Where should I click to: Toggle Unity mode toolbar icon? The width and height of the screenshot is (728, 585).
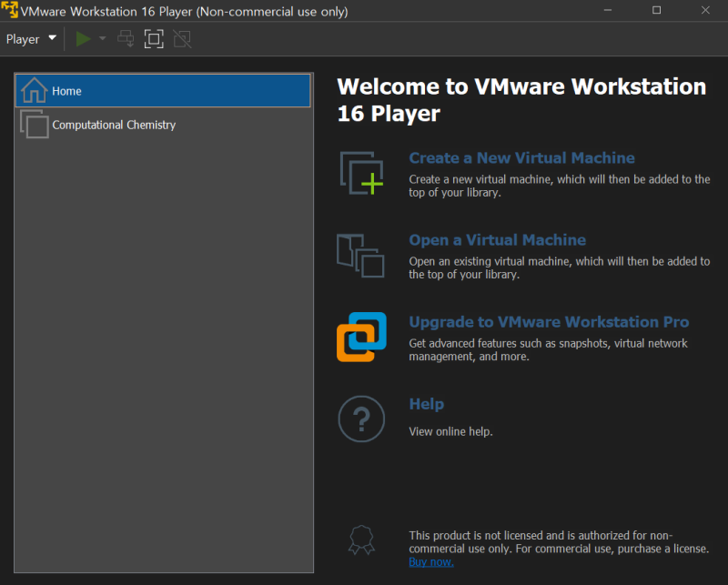tap(182, 39)
